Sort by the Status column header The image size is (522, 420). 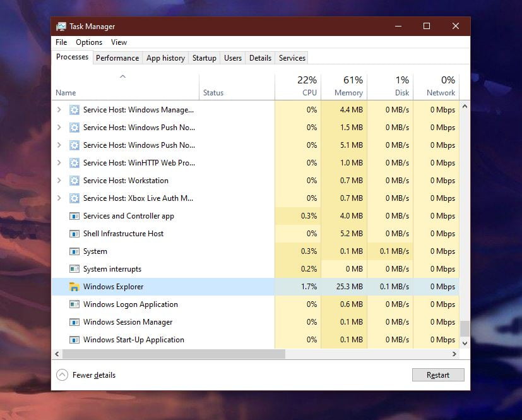coord(237,87)
